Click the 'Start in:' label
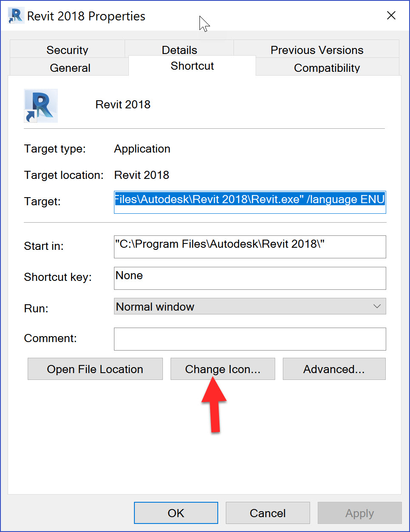 (44, 246)
